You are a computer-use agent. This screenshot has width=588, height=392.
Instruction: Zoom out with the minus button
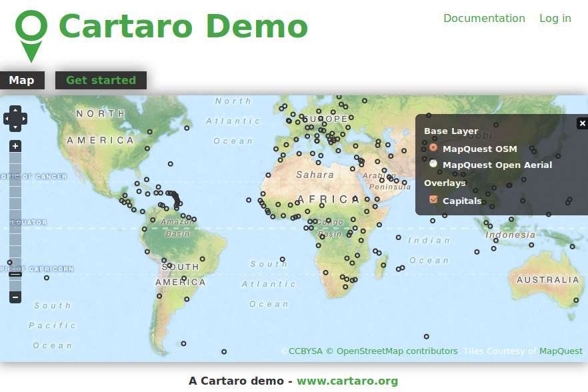[x=15, y=297]
